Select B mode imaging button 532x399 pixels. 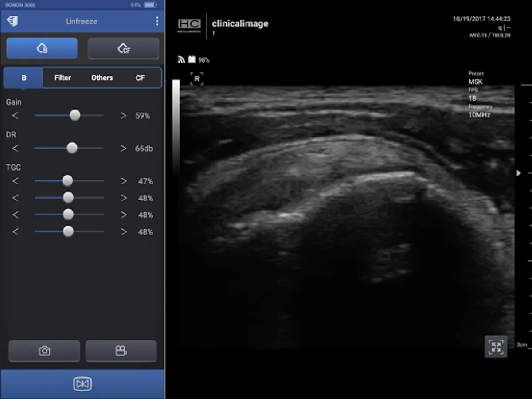point(42,48)
